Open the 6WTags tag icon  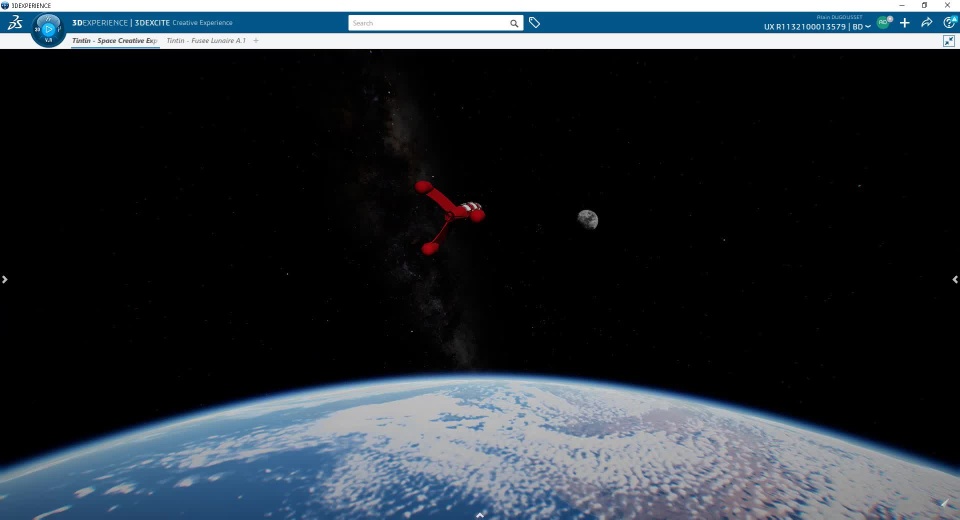point(534,23)
